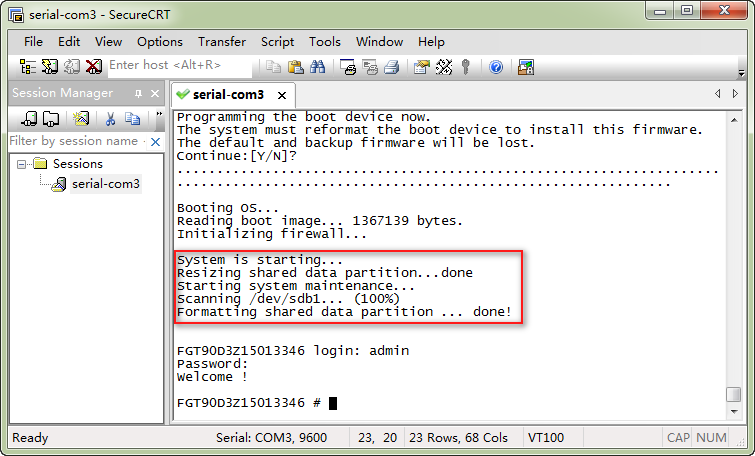Open Global Options tools icon
Image resolution: width=755 pixels, height=456 pixels.
click(x=444, y=67)
